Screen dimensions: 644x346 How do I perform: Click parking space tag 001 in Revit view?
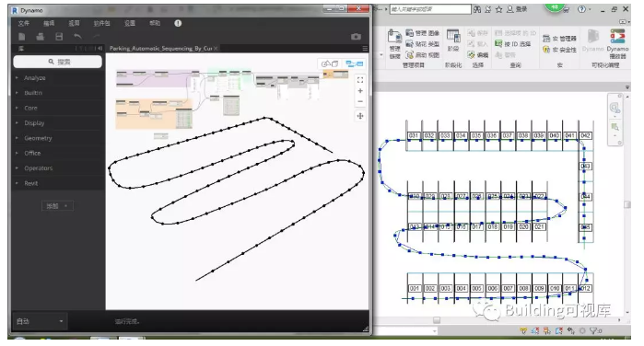[x=415, y=289]
